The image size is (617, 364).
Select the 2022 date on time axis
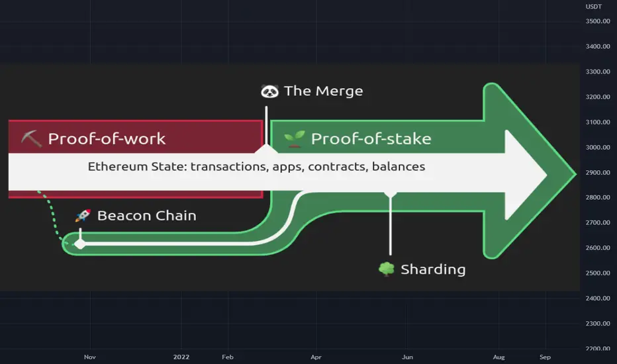[181, 357]
